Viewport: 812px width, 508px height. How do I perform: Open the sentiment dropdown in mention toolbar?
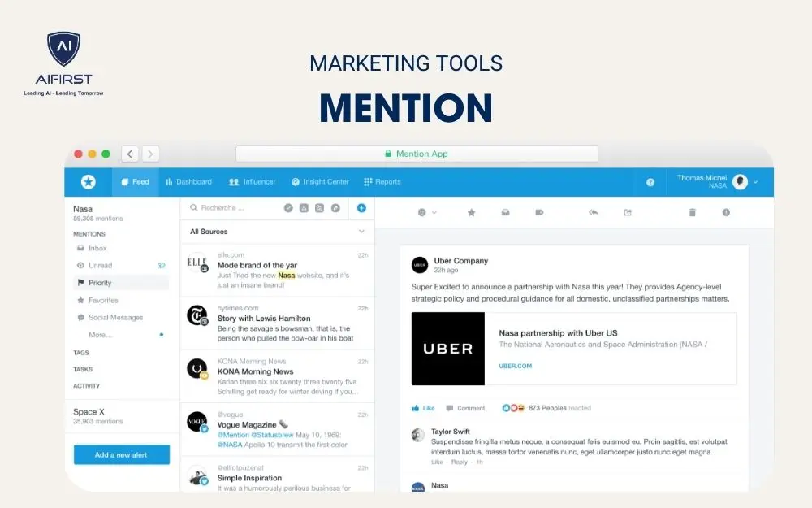(x=427, y=212)
